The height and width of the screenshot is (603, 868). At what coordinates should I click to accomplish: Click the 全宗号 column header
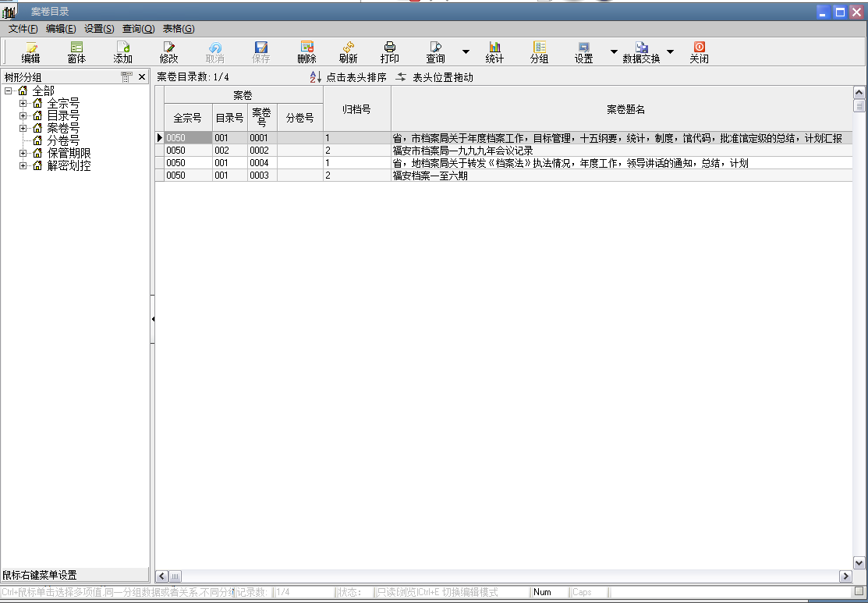(x=188, y=118)
